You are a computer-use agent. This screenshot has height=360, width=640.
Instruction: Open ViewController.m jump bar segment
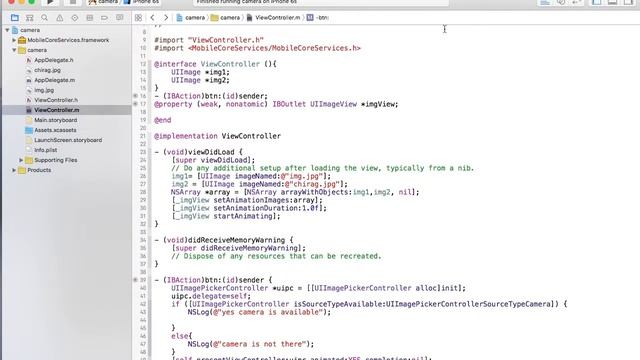273,18
